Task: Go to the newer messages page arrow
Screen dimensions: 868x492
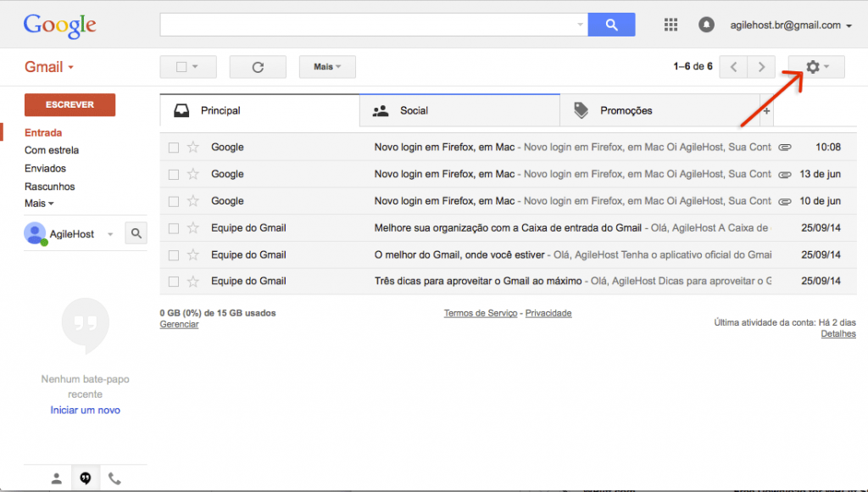Action: coord(733,67)
